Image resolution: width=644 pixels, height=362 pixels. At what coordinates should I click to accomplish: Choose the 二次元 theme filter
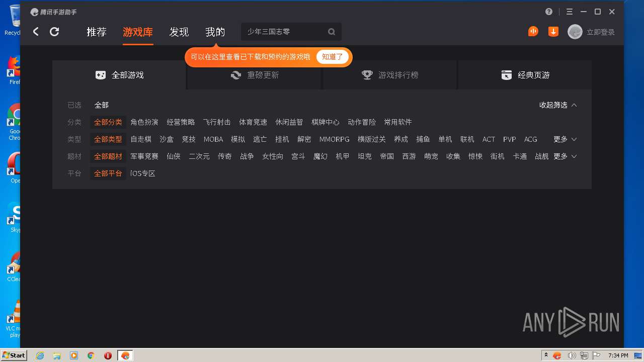point(199,156)
